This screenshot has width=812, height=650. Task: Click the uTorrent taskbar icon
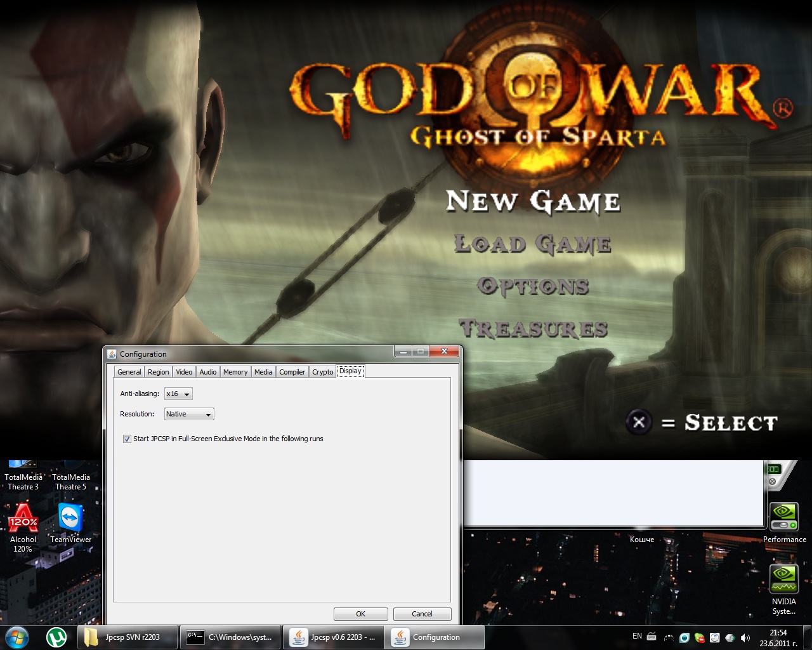tap(56, 637)
